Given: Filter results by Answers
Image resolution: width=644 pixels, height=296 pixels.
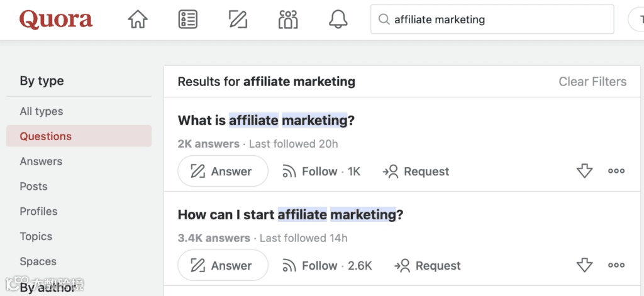Looking at the screenshot, I should pos(41,162).
